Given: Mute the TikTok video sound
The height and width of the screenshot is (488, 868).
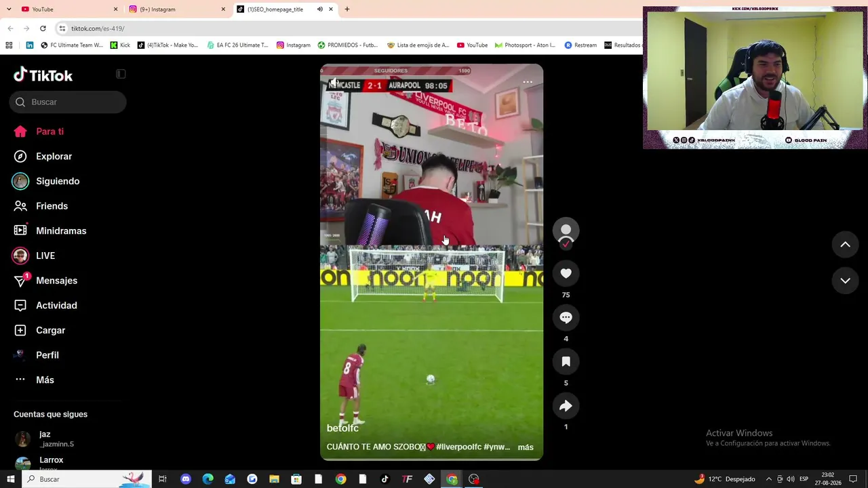Looking at the screenshot, I should (x=334, y=83).
